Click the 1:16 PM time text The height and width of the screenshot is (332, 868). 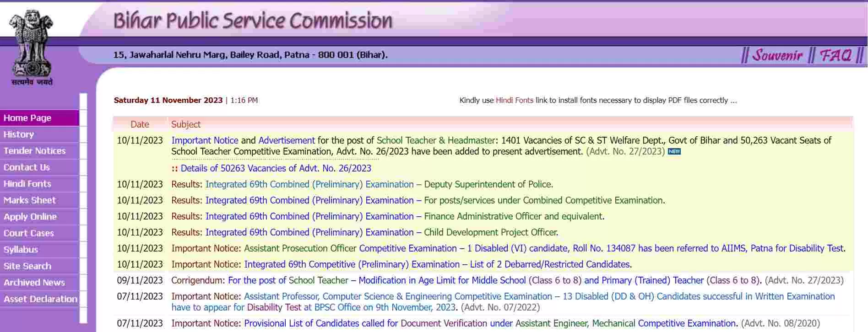pyautogui.click(x=244, y=100)
